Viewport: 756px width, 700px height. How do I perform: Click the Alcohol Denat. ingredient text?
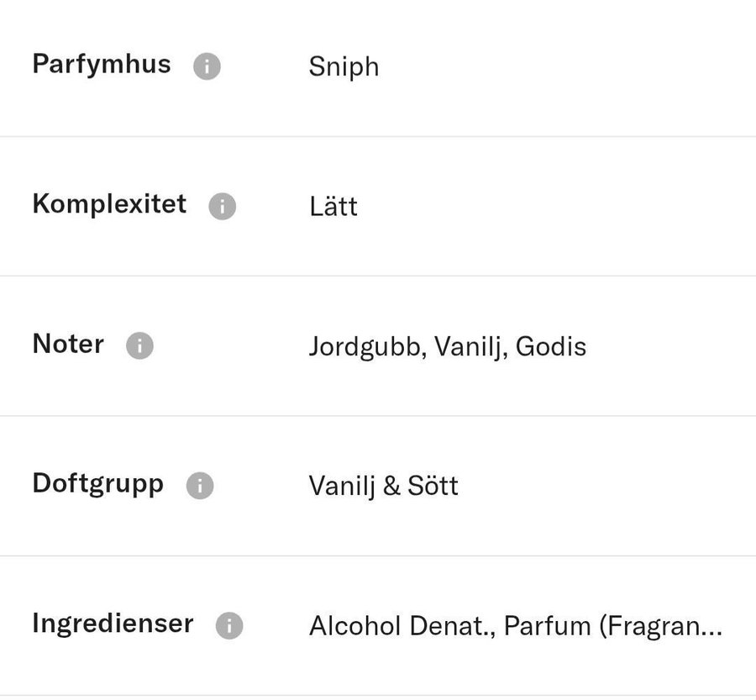click(401, 626)
